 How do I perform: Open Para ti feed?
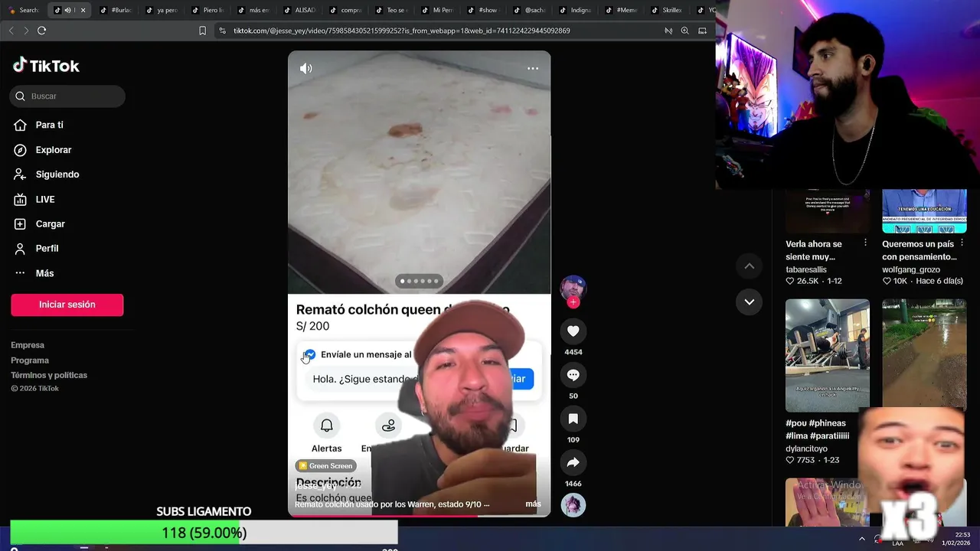click(x=49, y=125)
